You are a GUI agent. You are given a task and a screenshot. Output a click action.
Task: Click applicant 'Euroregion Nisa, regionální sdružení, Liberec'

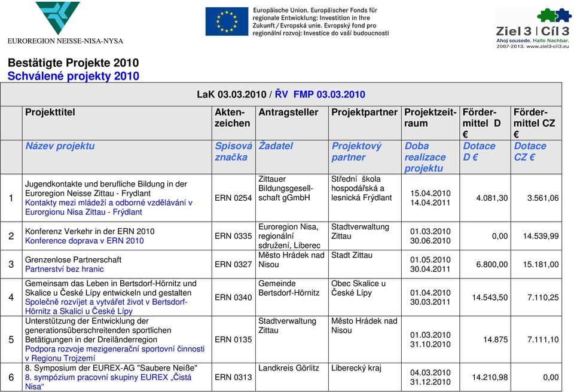289,236
